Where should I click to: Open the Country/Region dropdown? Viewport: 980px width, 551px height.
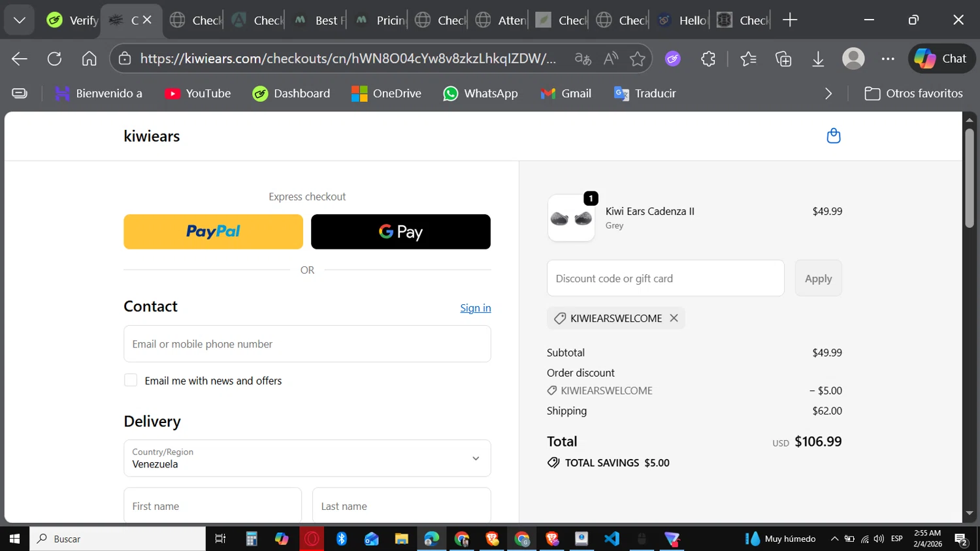[307, 458]
